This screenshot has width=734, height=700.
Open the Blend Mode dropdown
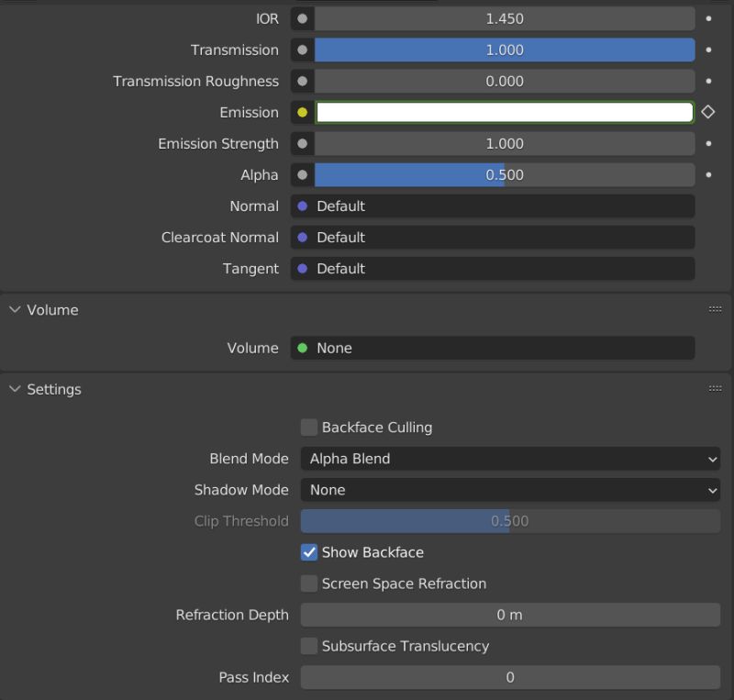tap(510, 459)
